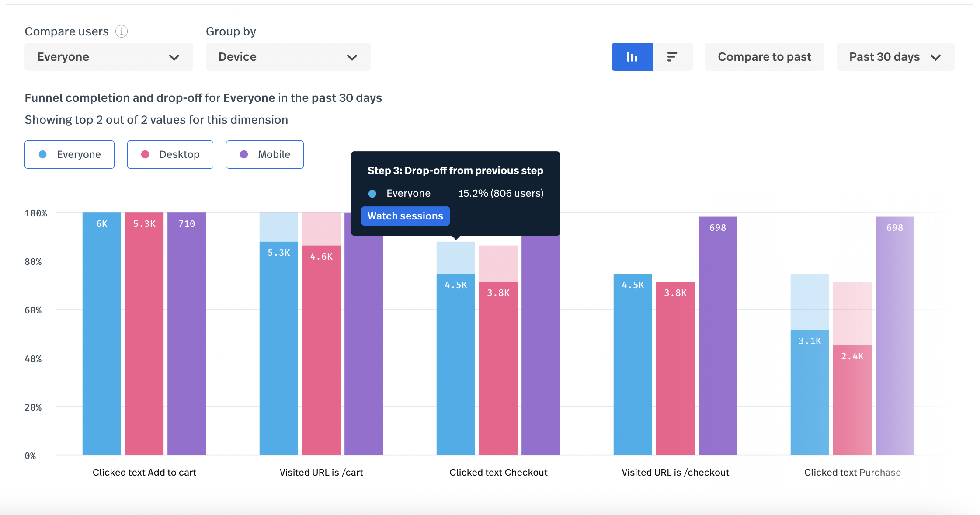Click the pink Desktop color dot in legend
This screenshot has width=980, height=515.
coord(145,154)
